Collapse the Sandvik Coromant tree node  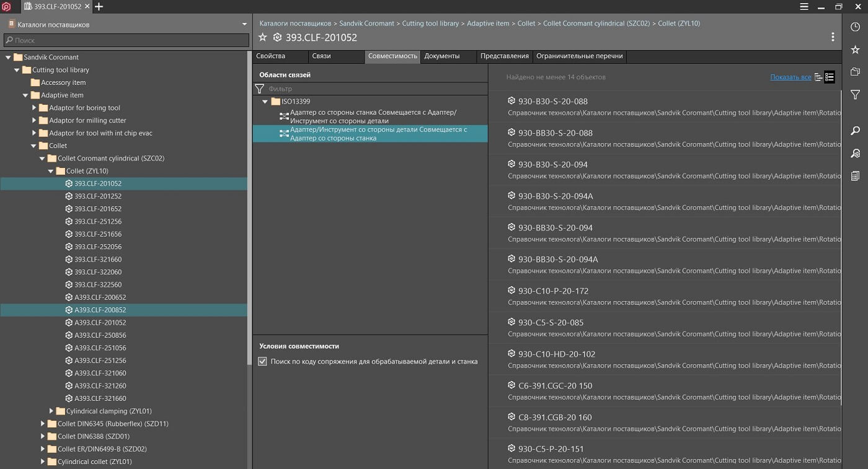click(8, 57)
